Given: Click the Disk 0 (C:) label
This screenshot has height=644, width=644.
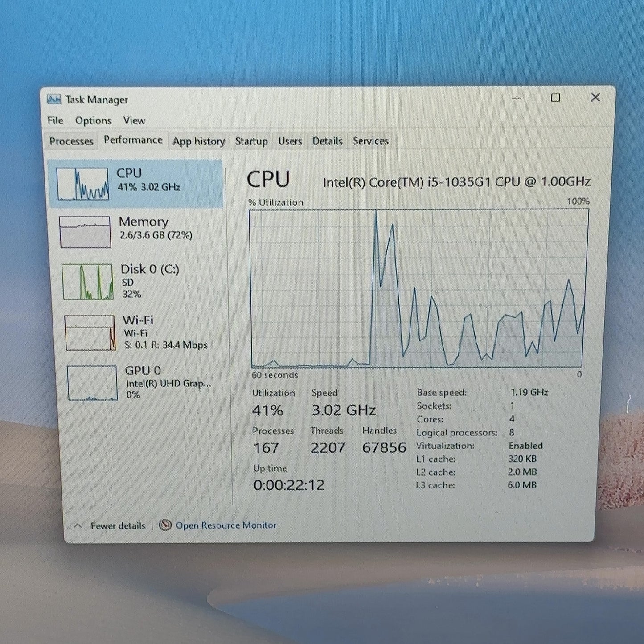Looking at the screenshot, I should 150,269.
